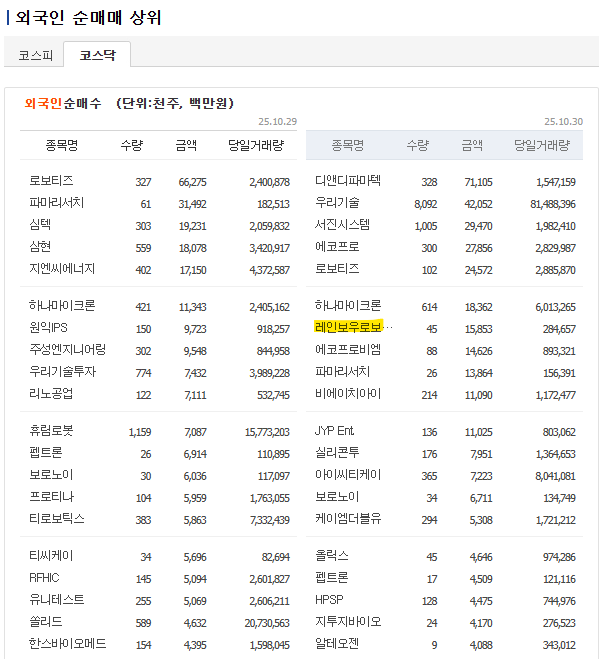Viewport: 600px width, 659px height.
Task: Click 외국인순매수 section title
Action: tap(63, 103)
